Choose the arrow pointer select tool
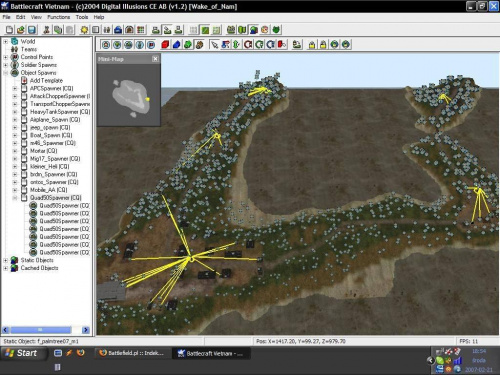 (214, 44)
